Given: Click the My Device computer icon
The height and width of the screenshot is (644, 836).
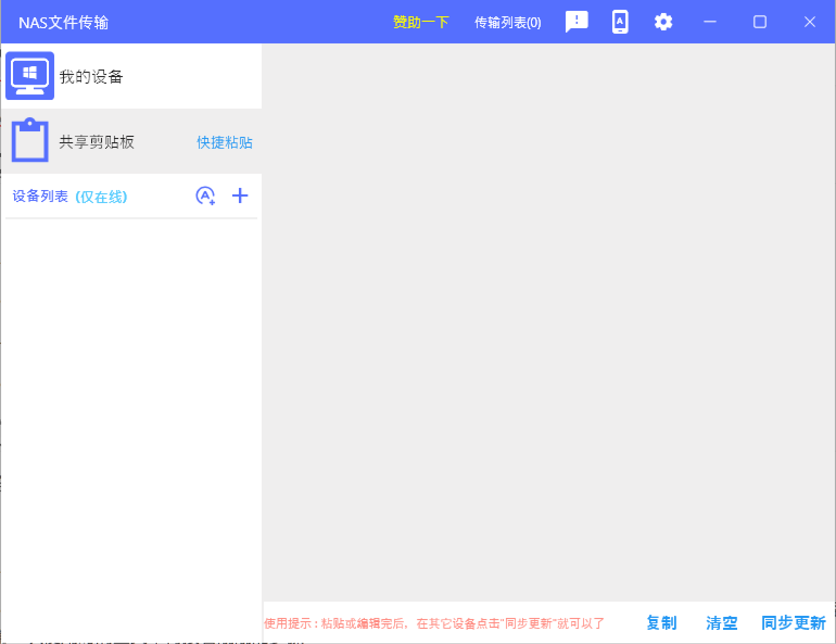Looking at the screenshot, I should click(30, 75).
